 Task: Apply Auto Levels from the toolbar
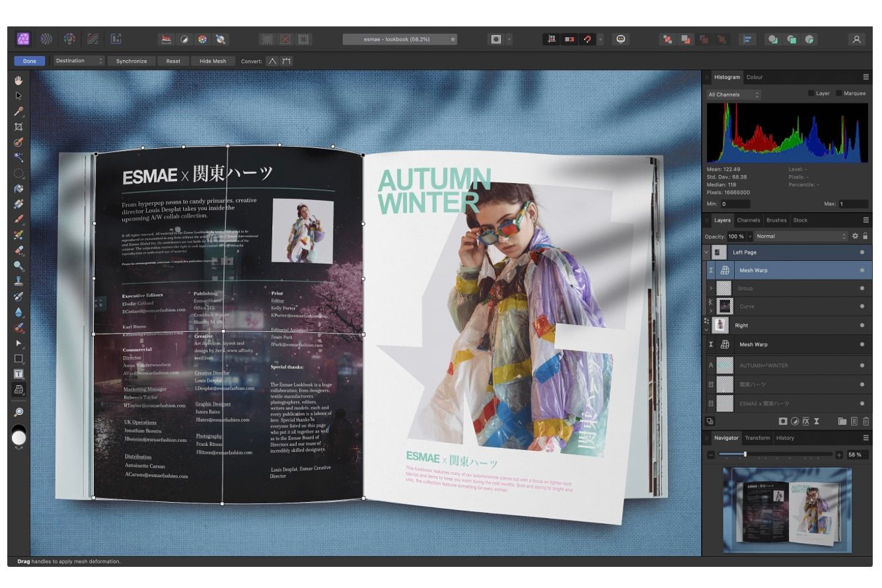(166, 40)
